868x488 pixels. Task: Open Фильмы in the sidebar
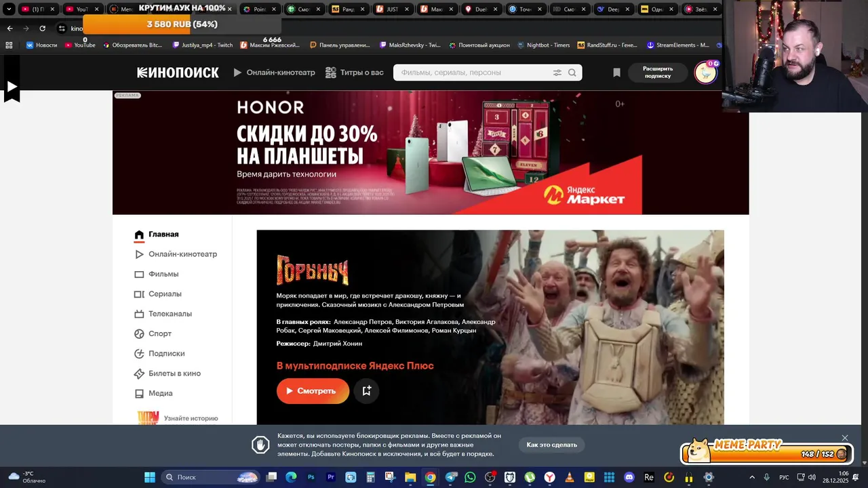click(163, 274)
